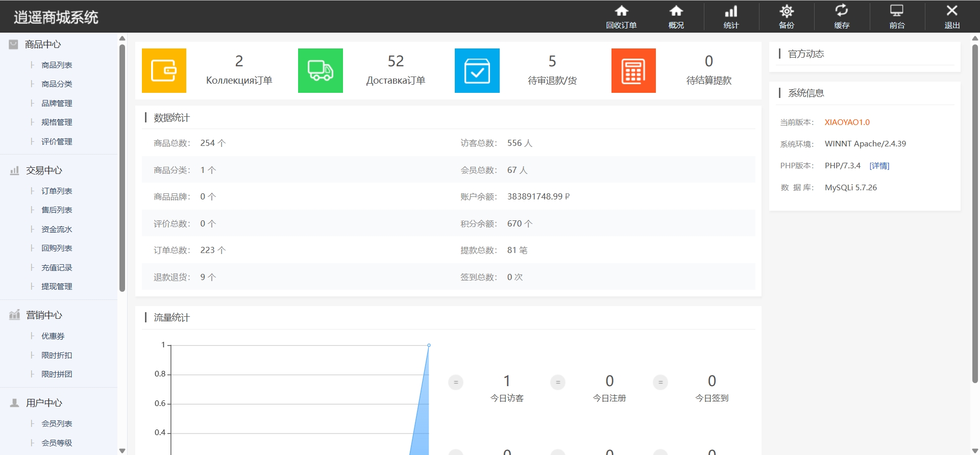Click the sidebar scroll down arrow
This screenshot has height=455, width=980.
point(122,450)
